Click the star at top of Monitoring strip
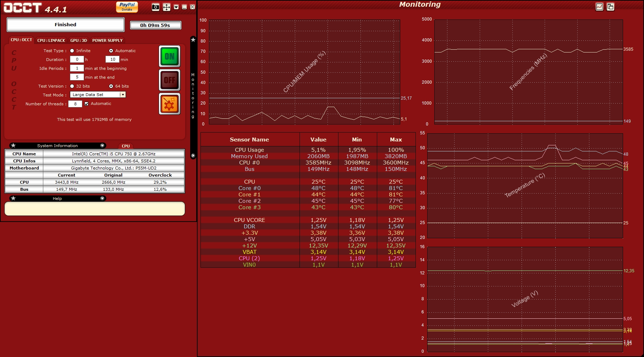Viewport: 644px width, 357px height. [x=193, y=40]
